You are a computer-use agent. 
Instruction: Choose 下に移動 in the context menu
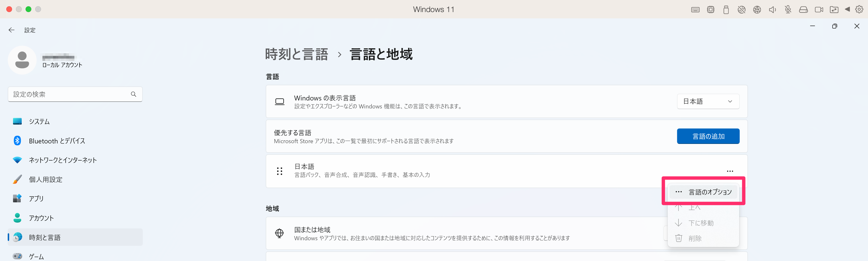(x=704, y=223)
